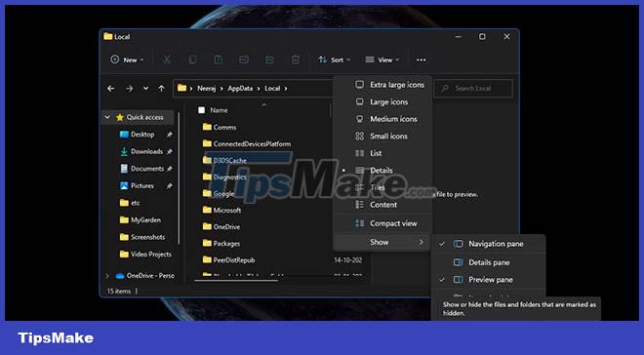Viewport: 644px width, 355px height.
Task: Open Documents in Quick access
Action: (x=147, y=169)
